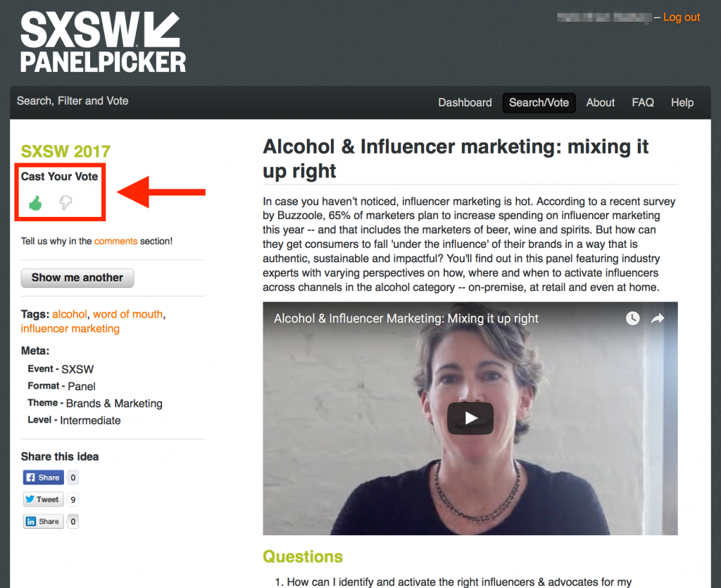The image size is (721, 588).
Task: Click the green thumbs up vote icon
Action: (35, 204)
